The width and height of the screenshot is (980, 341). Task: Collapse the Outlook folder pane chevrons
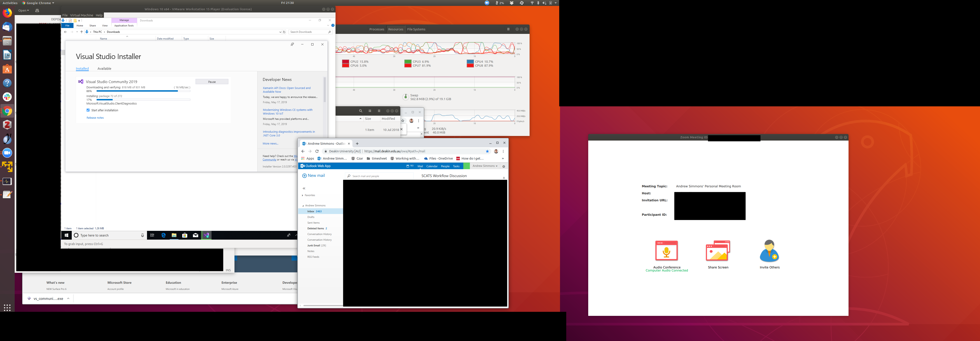(304, 189)
